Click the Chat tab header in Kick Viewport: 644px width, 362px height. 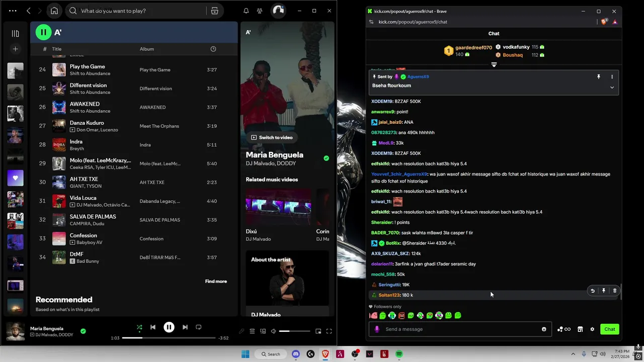[x=494, y=34]
